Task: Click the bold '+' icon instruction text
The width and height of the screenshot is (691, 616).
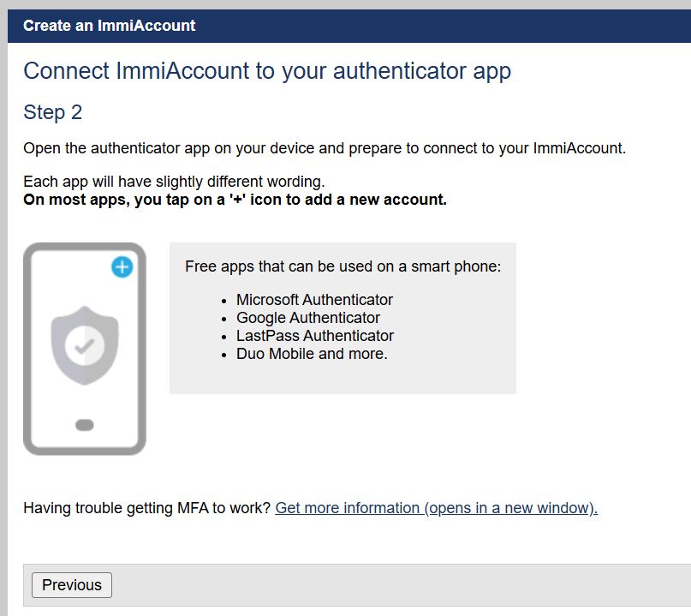Action: (235, 200)
